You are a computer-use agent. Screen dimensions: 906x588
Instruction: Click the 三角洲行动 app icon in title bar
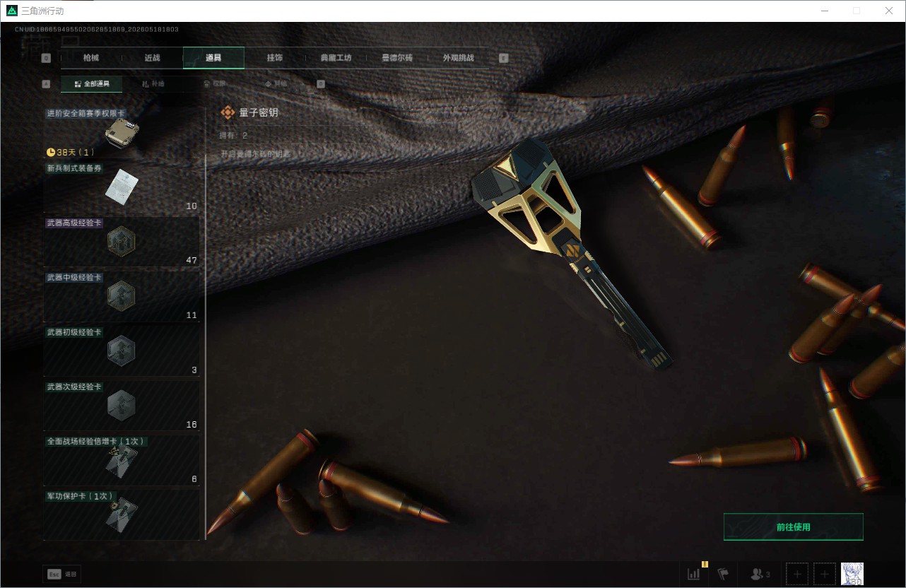(x=11, y=11)
